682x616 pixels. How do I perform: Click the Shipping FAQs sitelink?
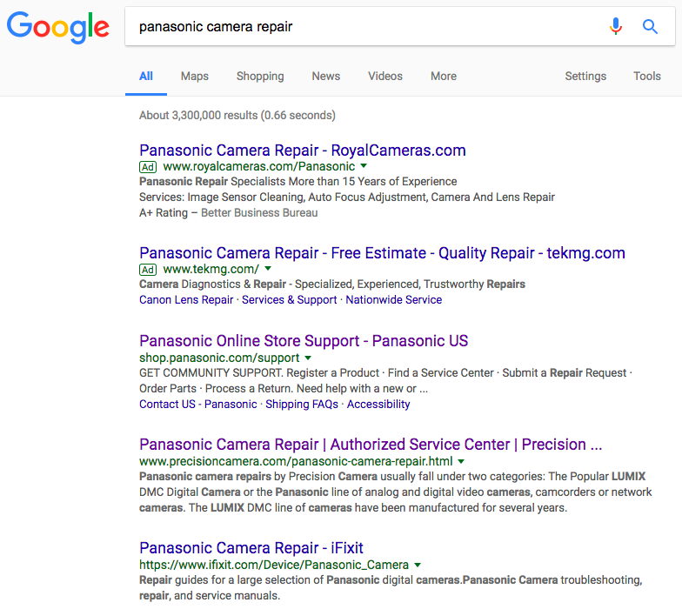click(x=302, y=404)
